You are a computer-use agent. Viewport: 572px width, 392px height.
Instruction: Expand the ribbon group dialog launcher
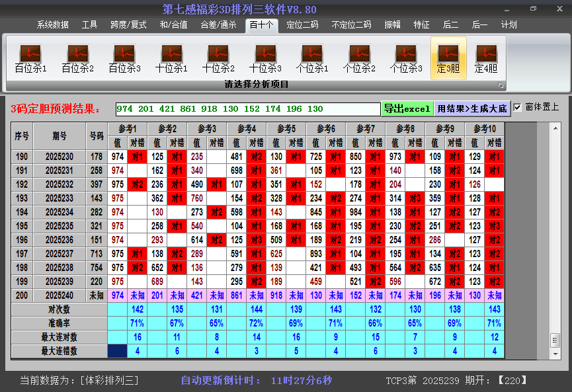click(501, 85)
